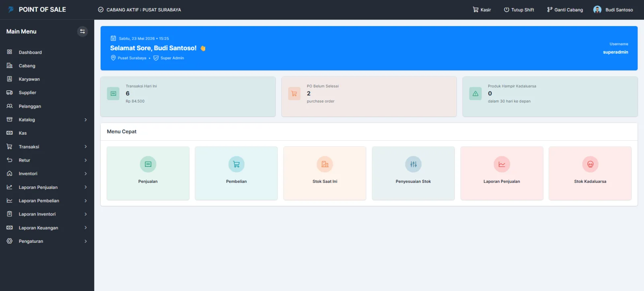Click the Produk Hampir Kadaluarsa warning icon
644x291 pixels.
(475, 94)
